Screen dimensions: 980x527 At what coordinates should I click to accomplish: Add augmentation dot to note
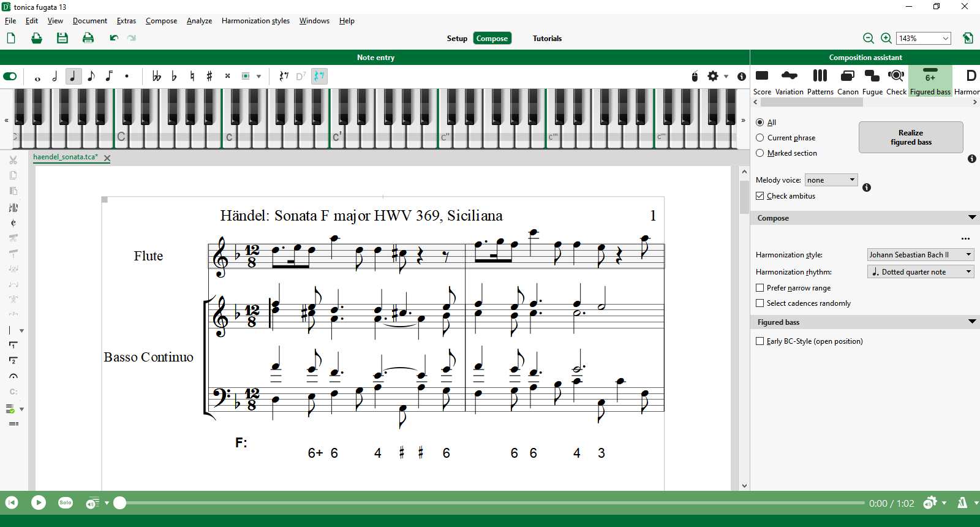[127, 77]
